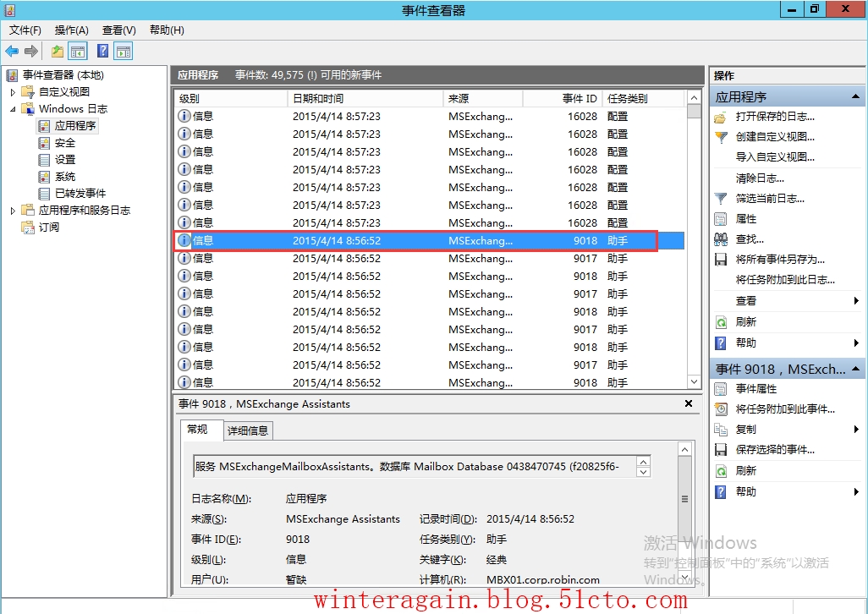Open the 文件(F) menu
Image resolution: width=868 pixels, height=614 pixels.
click(x=25, y=30)
